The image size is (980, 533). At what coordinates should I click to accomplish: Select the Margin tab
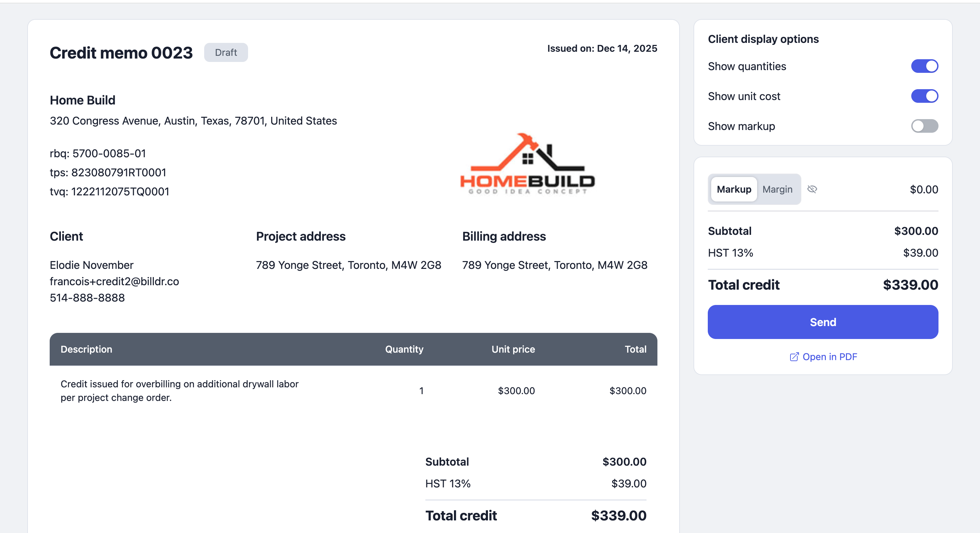[x=777, y=190]
